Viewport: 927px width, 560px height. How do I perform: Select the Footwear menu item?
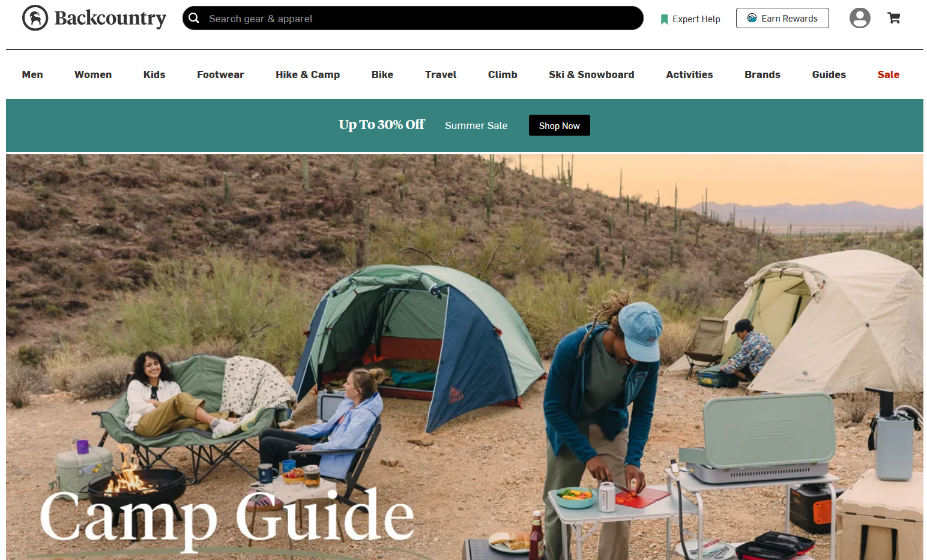coord(220,74)
